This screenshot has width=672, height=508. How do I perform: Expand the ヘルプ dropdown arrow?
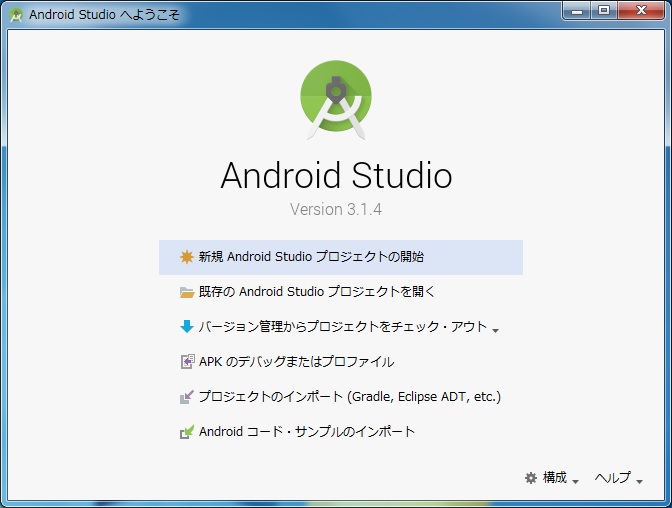pyautogui.click(x=639, y=481)
